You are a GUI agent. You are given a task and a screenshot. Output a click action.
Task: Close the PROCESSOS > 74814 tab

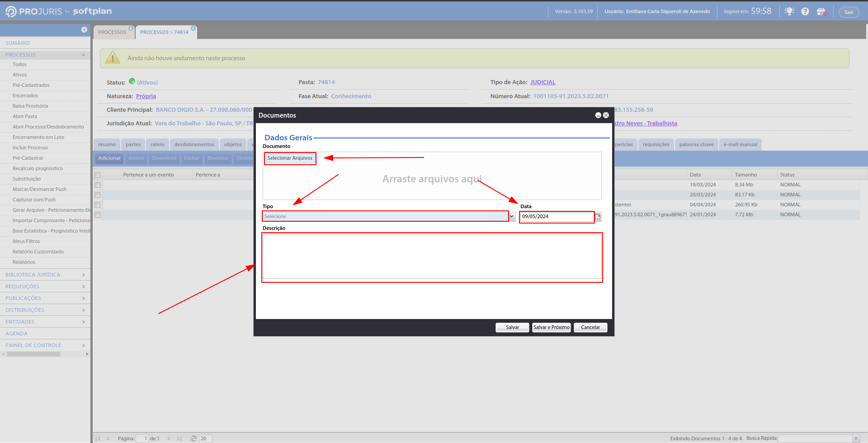coord(193,29)
